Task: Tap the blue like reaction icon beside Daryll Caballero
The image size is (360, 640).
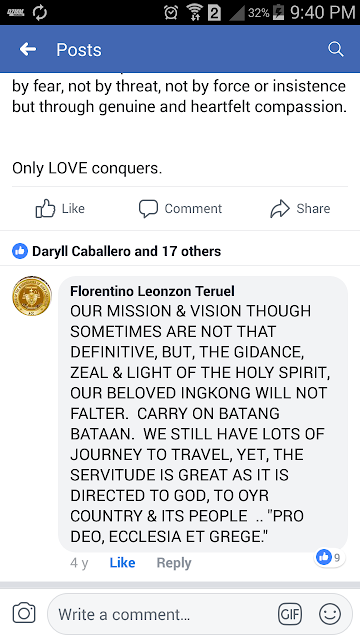Action: pyautogui.click(x=20, y=251)
